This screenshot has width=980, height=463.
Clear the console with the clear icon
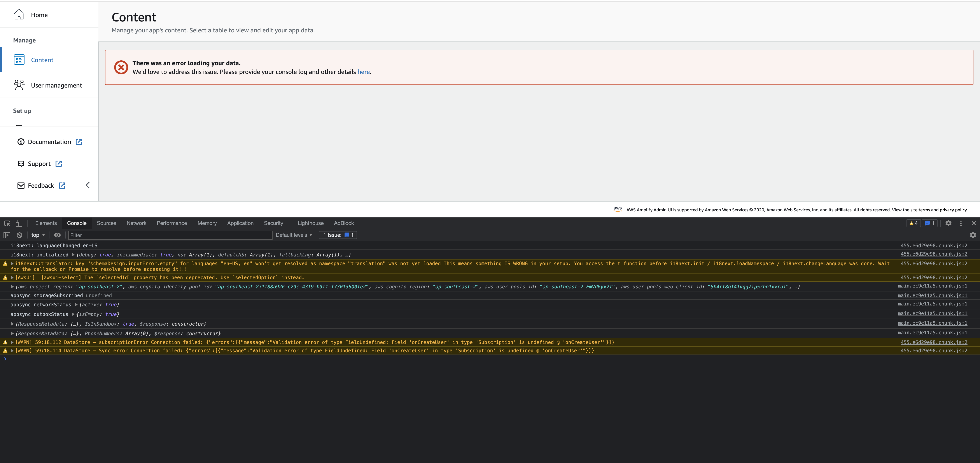[x=19, y=235]
